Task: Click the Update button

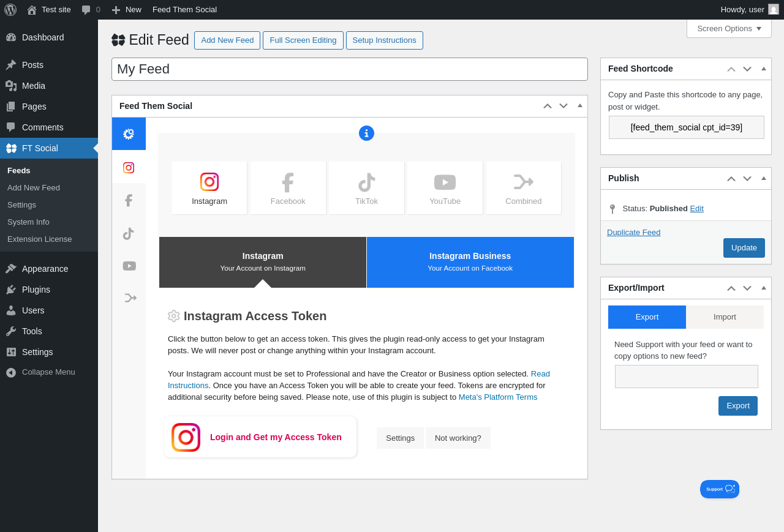Action: (x=744, y=248)
